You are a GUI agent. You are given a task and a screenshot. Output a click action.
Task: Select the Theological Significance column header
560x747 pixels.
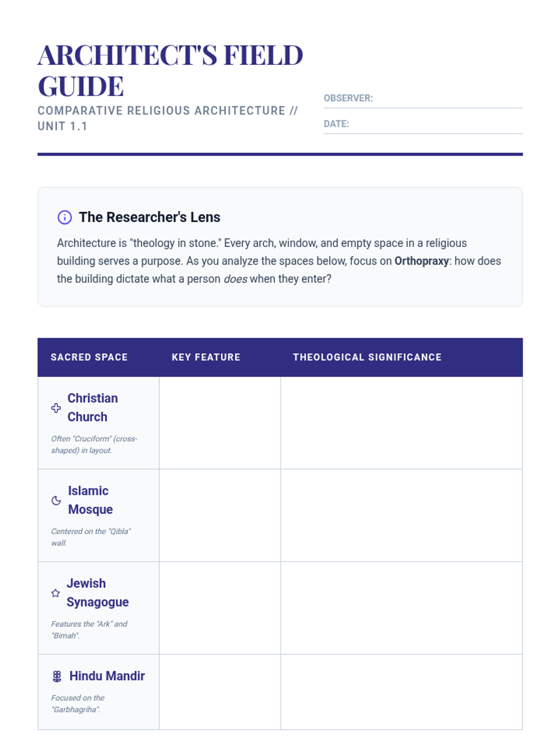367,357
